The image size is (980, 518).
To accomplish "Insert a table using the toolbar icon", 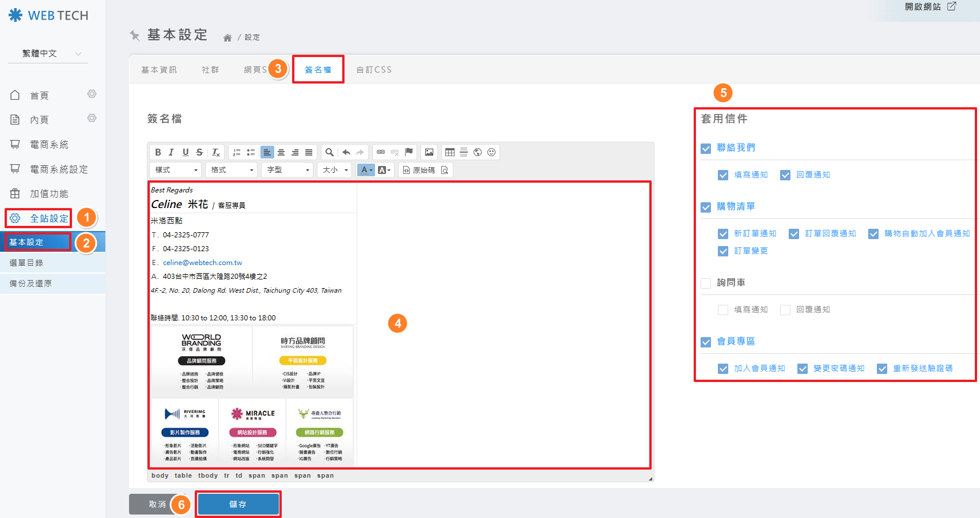I will (x=450, y=152).
